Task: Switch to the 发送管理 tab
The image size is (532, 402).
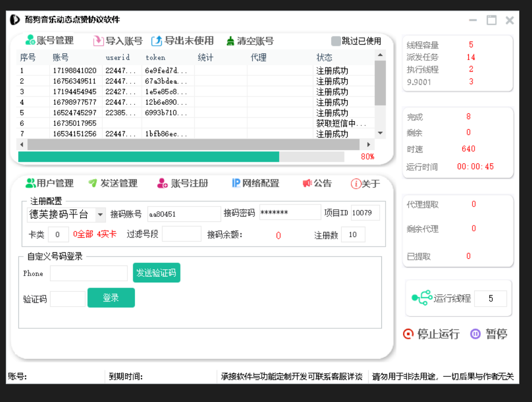Action: pos(113,183)
